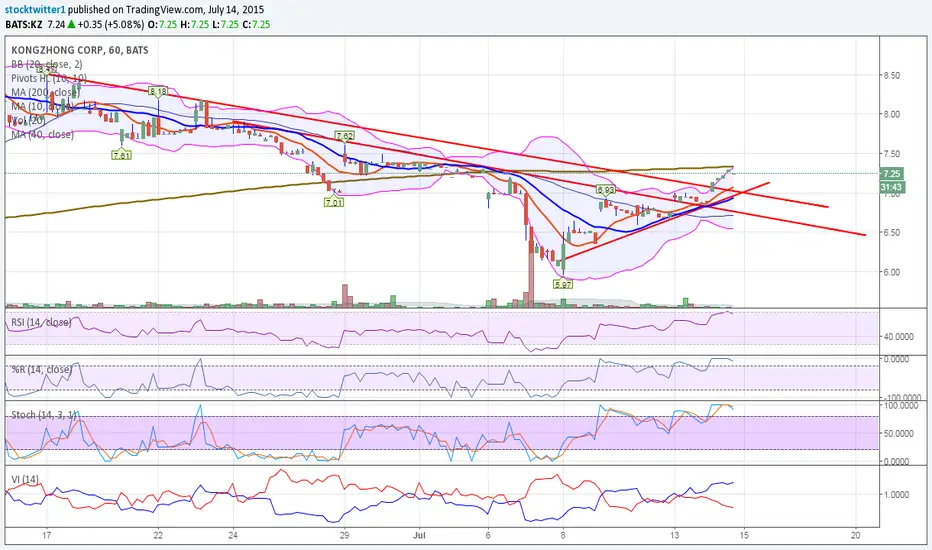Select the 7.61 pivot low marker
The height and width of the screenshot is (550, 932).
(121, 155)
